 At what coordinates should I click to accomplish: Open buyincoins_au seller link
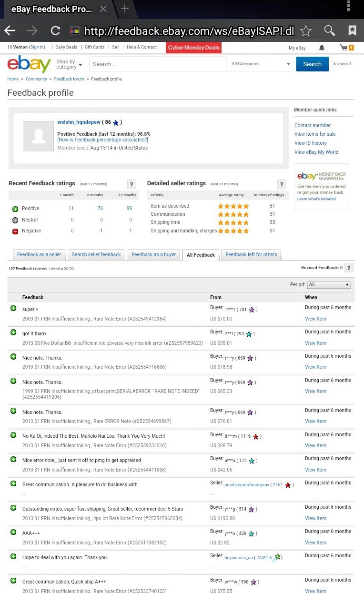tap(238, 557)
